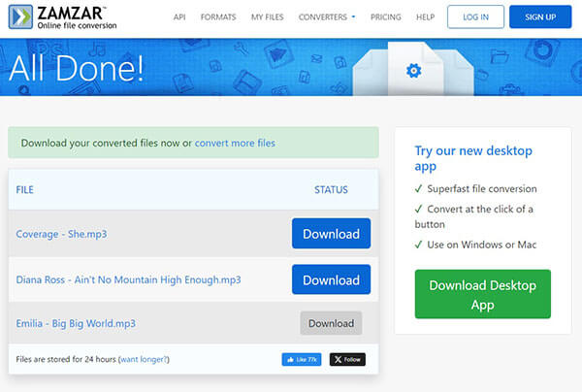Follow the convert more files link
Screen dimensions: 582x392
[235, 143]
